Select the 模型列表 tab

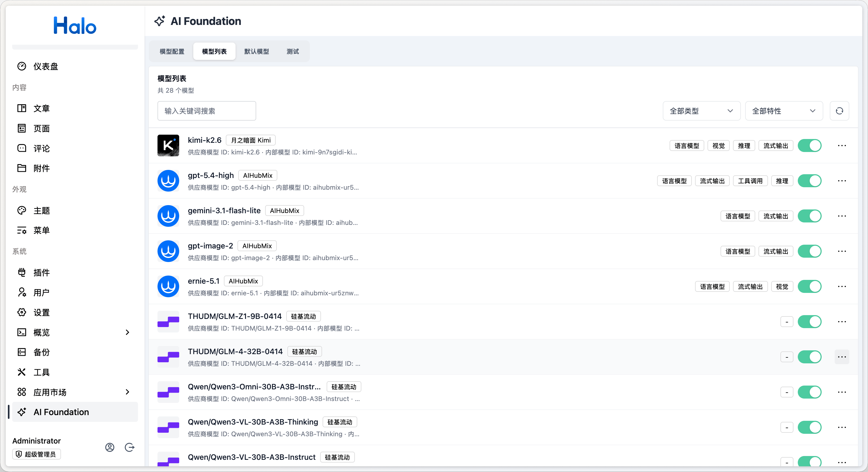coord(214,51)
